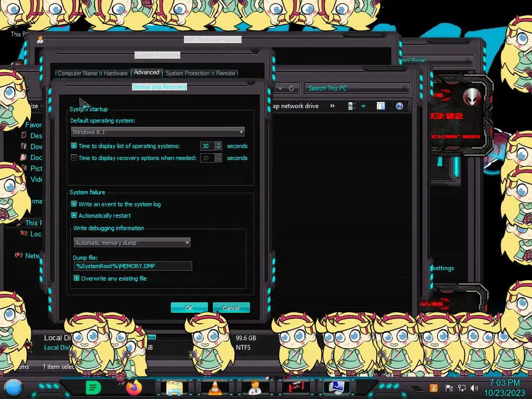Change Explorer view layout icon
Image resolution: width=532 pixels, height=399 pixels.
click(352, 106)
